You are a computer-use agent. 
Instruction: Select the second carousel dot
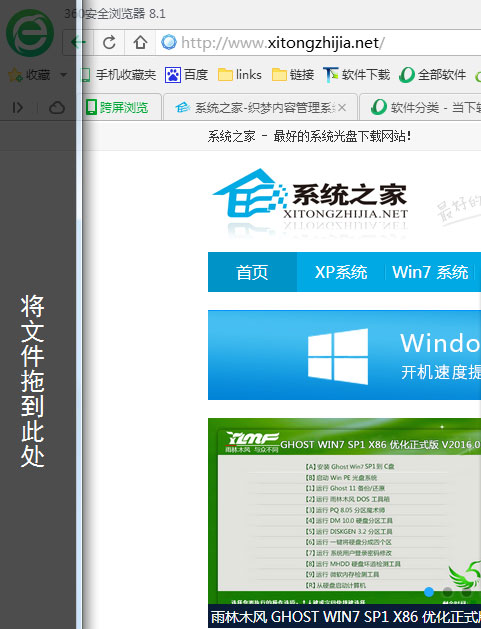447,592
